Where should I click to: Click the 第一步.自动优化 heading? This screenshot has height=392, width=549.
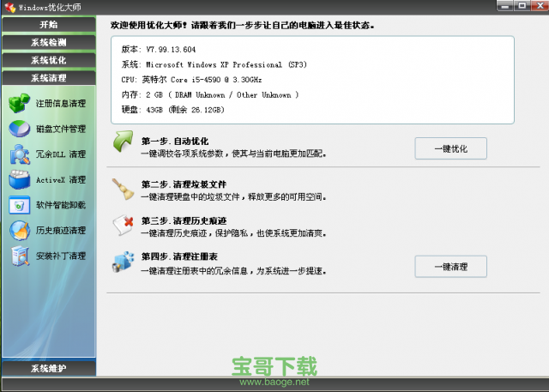tap(175, 141)
